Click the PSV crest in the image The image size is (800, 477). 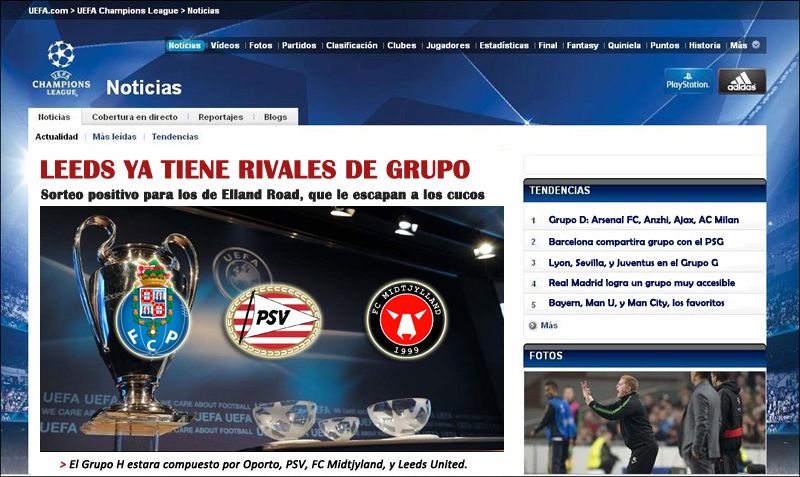click(x=273, y=320)
